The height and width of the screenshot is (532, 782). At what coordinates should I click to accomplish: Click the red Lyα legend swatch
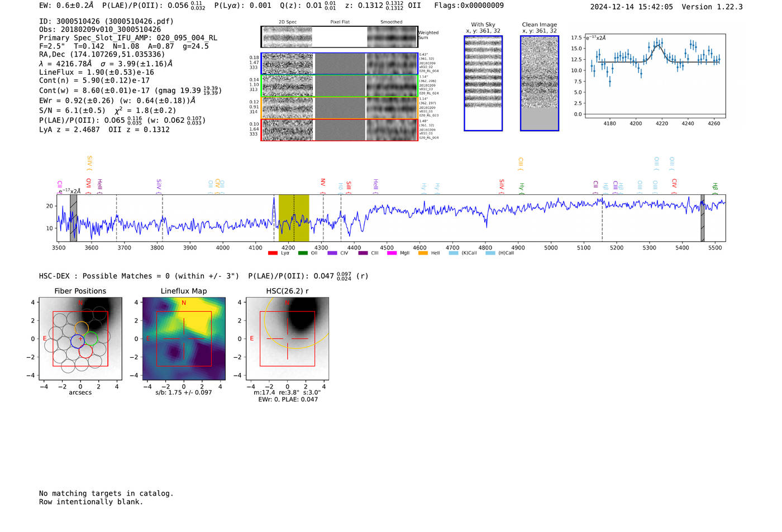[x=273, y=253]
